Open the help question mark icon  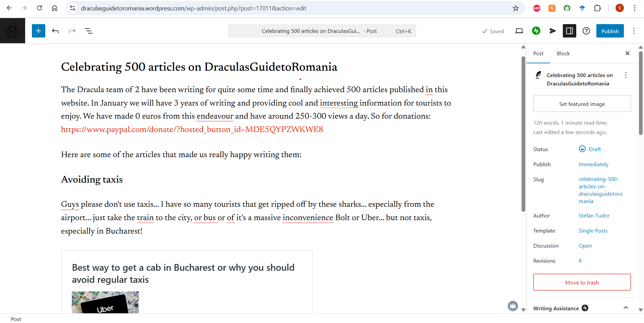(x=586, y=31)
